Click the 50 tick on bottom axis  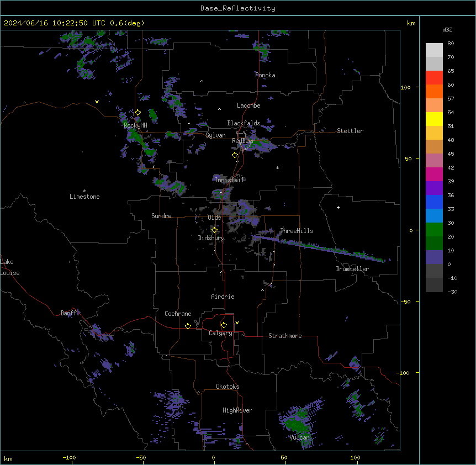coord(284,457)
